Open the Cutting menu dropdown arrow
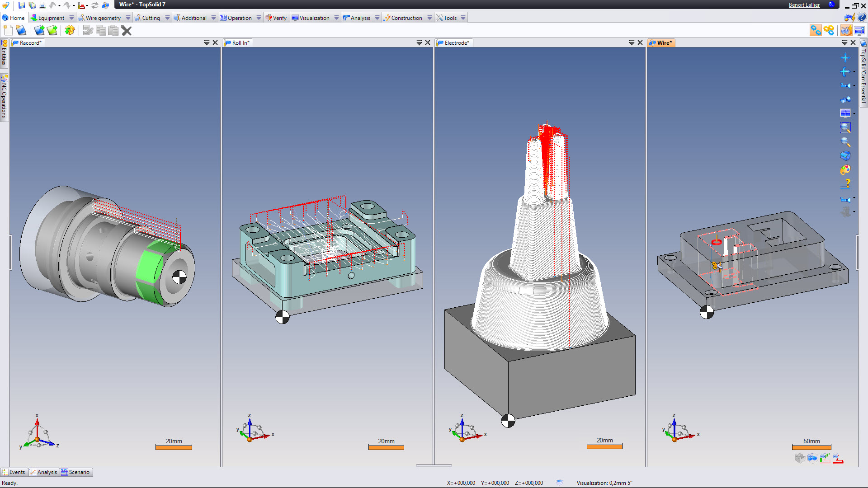This screenshot has height=488, width=868. point(167,18)
